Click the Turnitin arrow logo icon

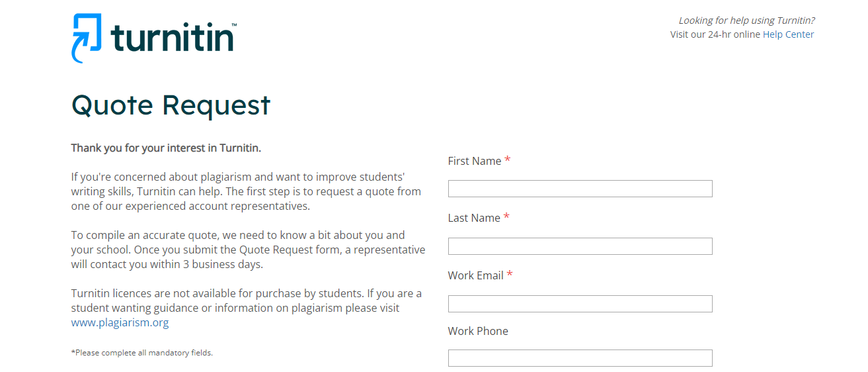tap(87, 37)
